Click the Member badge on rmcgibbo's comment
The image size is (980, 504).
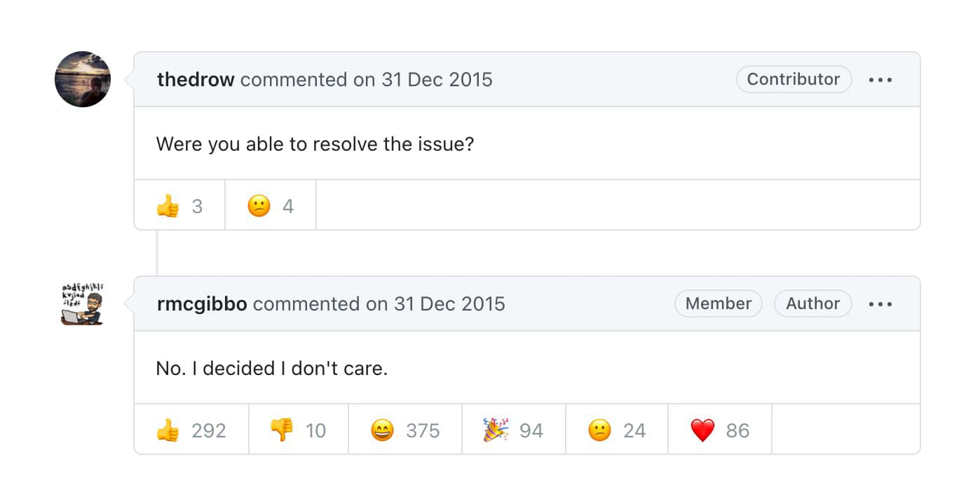coord(718,304)
